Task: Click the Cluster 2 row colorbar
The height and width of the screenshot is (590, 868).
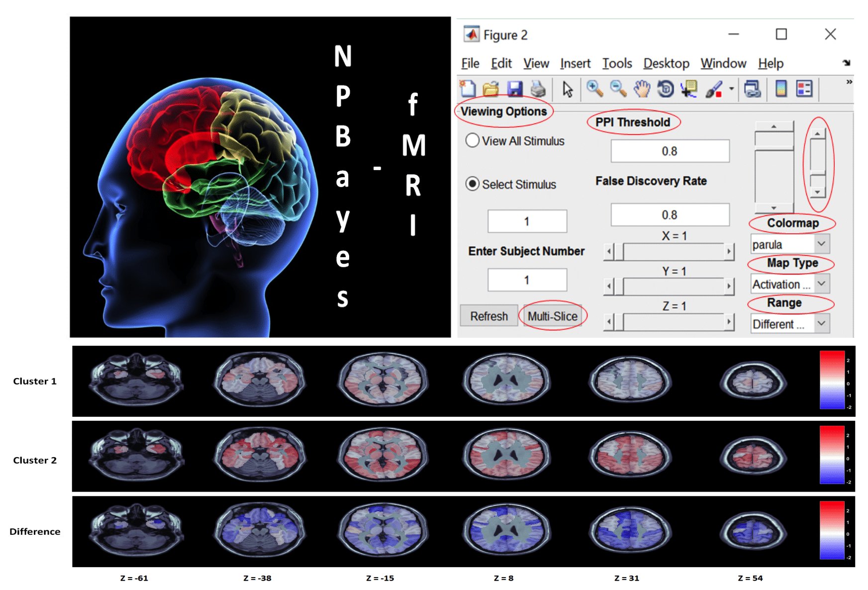Action: (832, 455)
